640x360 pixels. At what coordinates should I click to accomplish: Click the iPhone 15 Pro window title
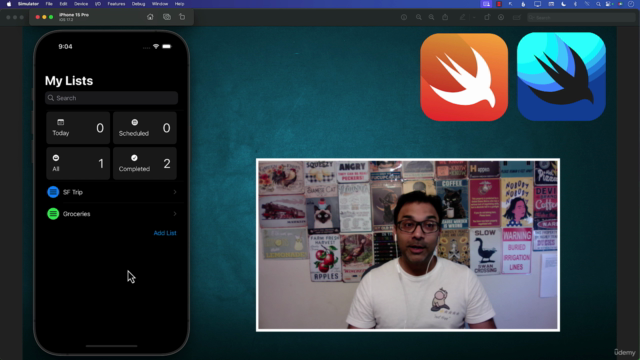[x=74, y=15]
